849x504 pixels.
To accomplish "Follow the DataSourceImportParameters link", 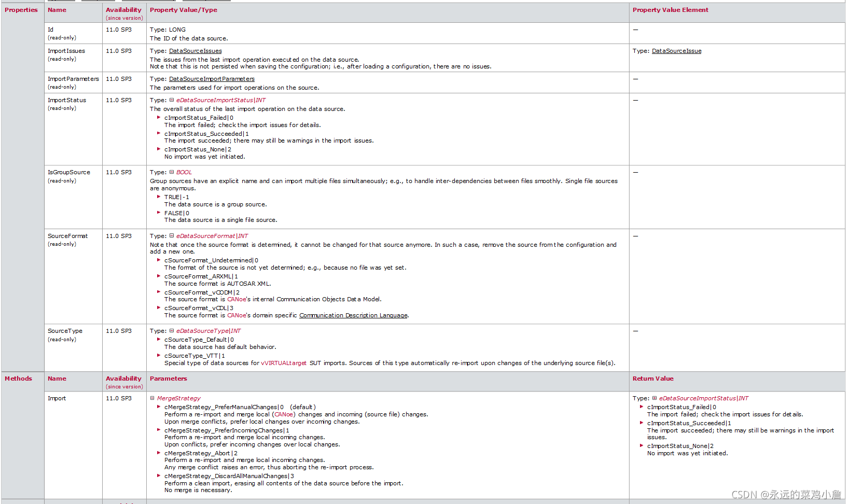I will click(212, 79).
